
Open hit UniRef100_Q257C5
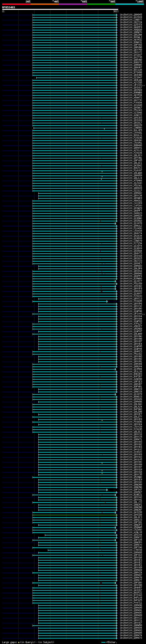[131, 25]
